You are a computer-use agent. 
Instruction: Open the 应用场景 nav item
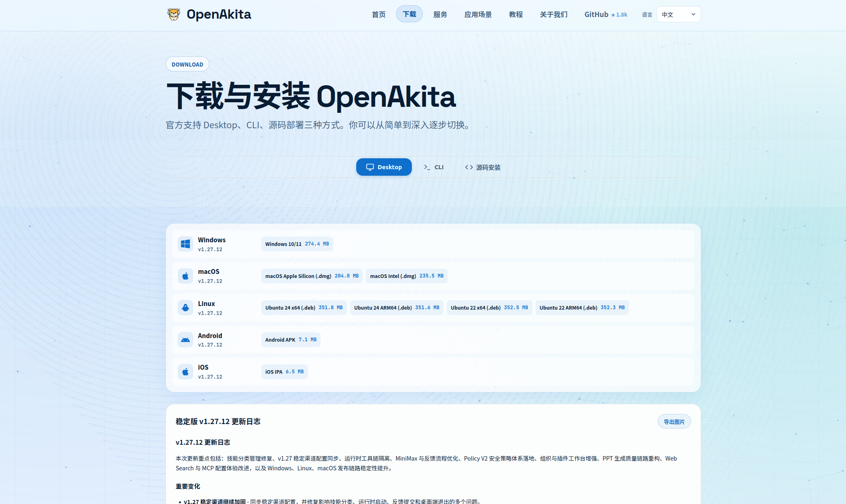(x=478, y=14)
